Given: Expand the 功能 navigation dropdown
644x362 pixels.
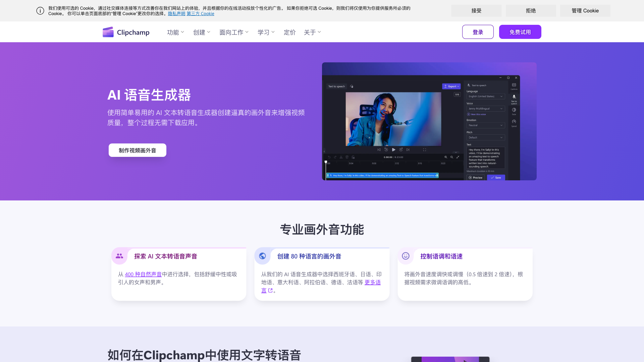Looking at the screenshot, I should (176, 32).
